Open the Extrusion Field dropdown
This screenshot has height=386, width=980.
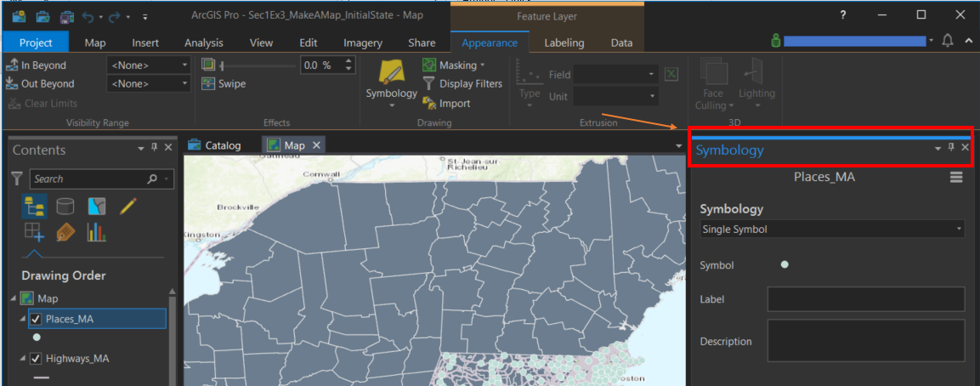(615, 75)
